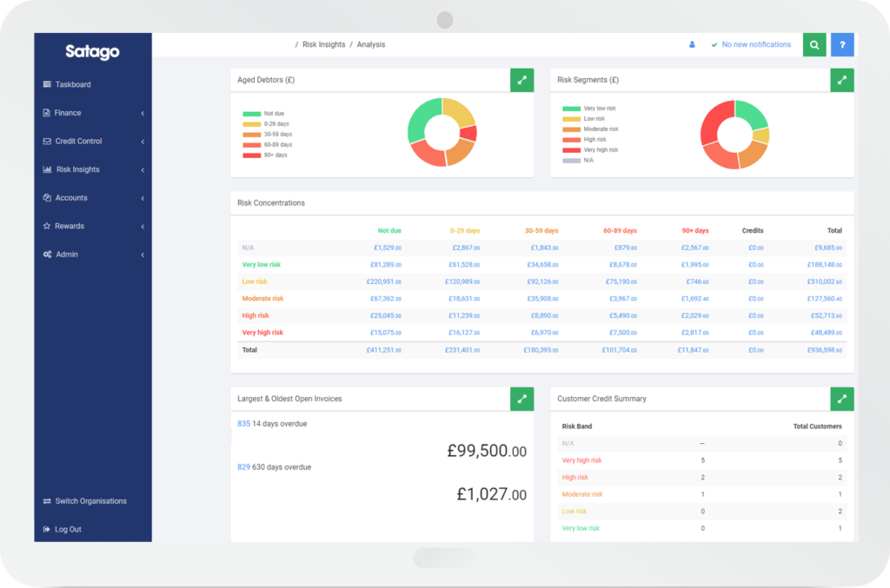Expand the Credit Control sidebar menu
This screenshot has width=890, height=588.
coord(78,141)
